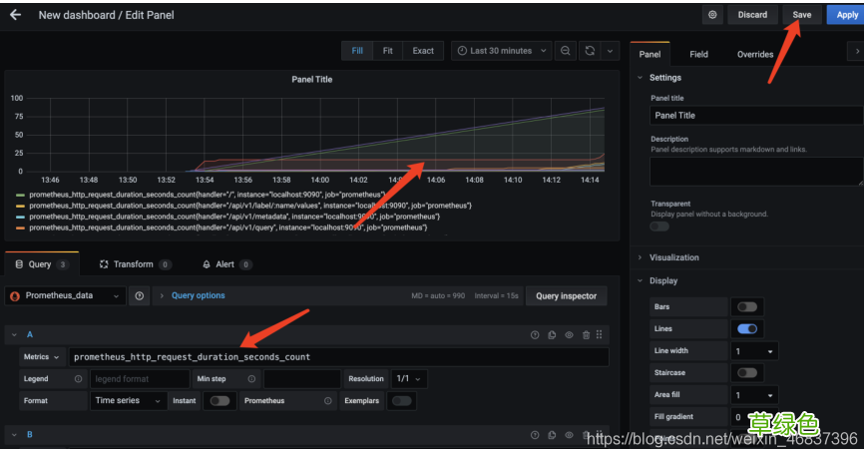Toggle the Instant query switch

(x=219, y=401)
